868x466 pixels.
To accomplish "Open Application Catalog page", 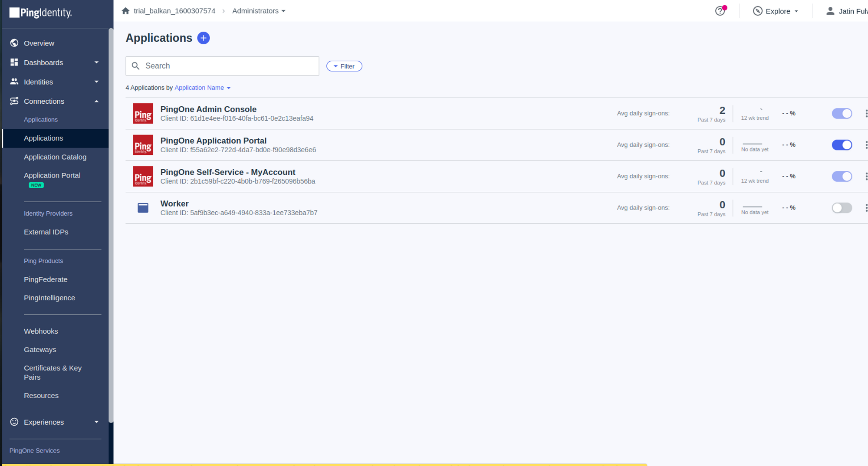I will [55, 157].
